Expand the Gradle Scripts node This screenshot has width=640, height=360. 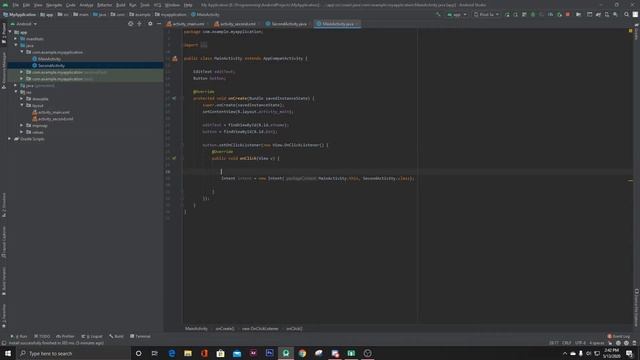10,139
